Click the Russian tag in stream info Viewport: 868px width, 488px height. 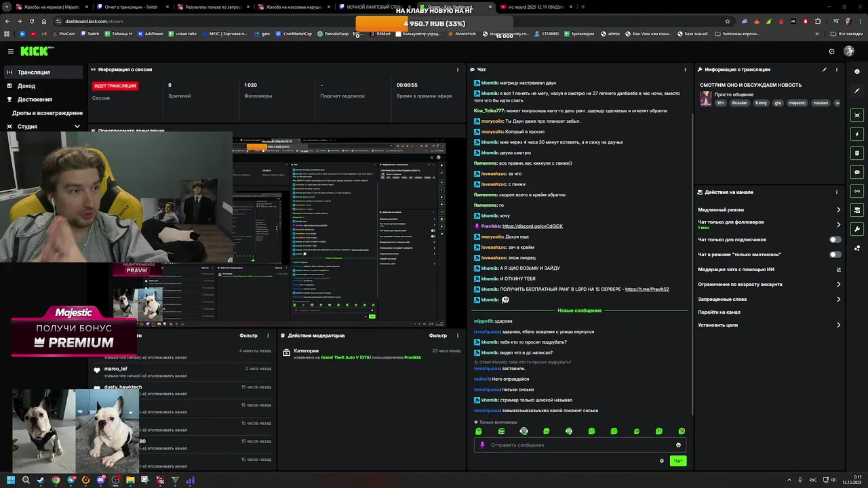pyautogui.click(x=739, y=103)
